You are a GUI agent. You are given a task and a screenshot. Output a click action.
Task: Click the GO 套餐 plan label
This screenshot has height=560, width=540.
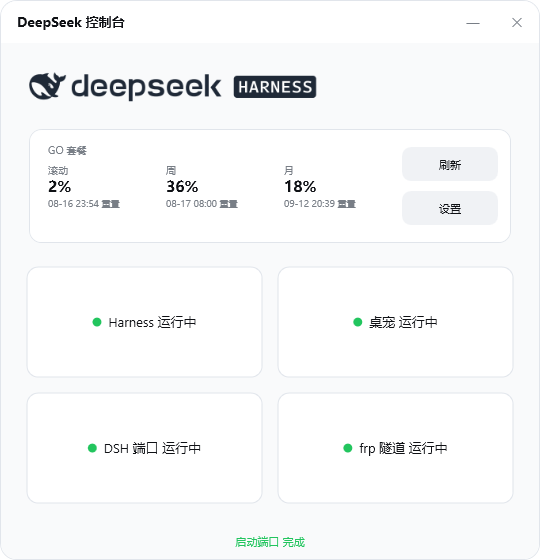tap(67, 150)
